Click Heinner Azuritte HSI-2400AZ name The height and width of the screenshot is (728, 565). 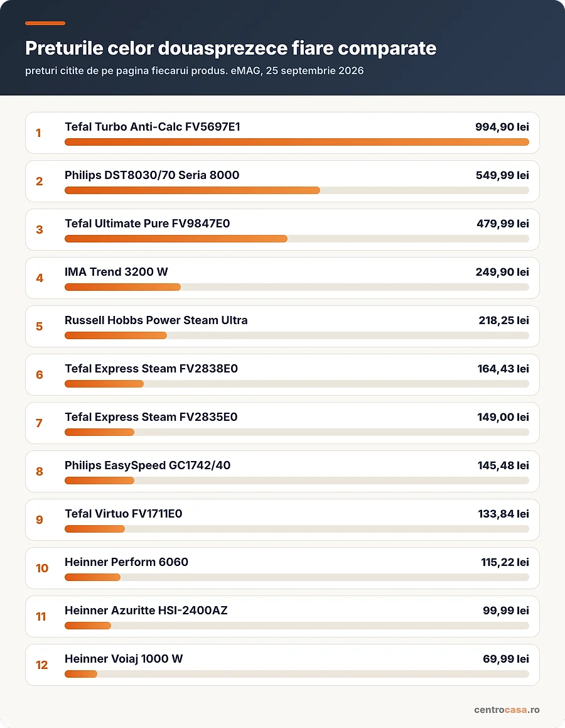[x=146, y=610]
